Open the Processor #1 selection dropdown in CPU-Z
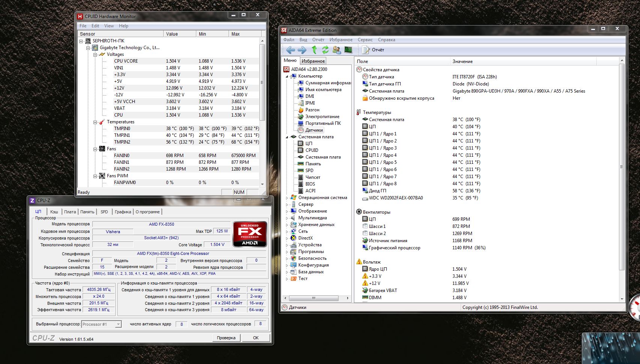 118,324
